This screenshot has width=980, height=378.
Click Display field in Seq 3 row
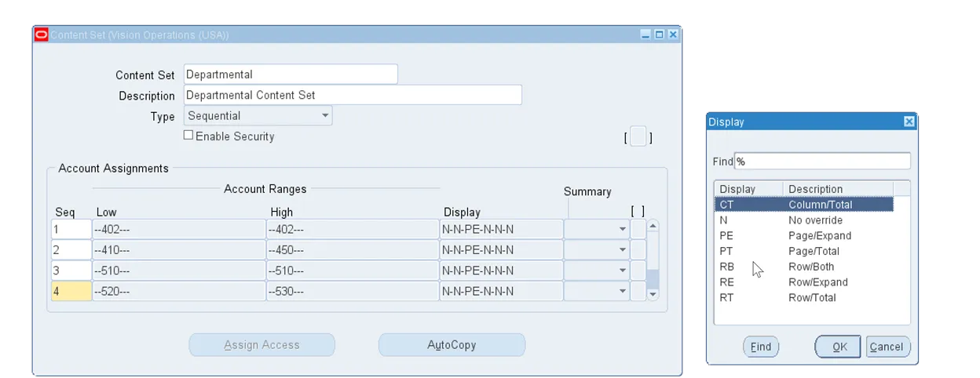point(502,270)
